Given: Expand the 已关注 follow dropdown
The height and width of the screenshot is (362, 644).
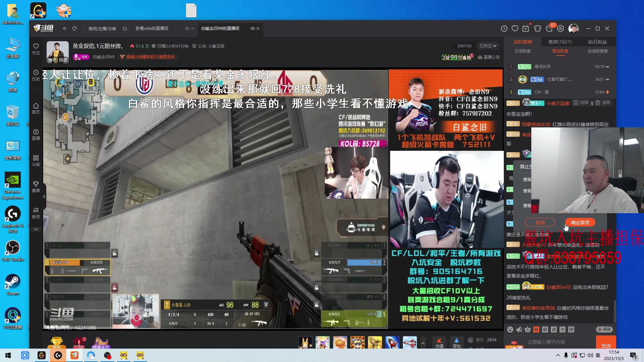Looking at the screenshot, I should click(488, 46).
